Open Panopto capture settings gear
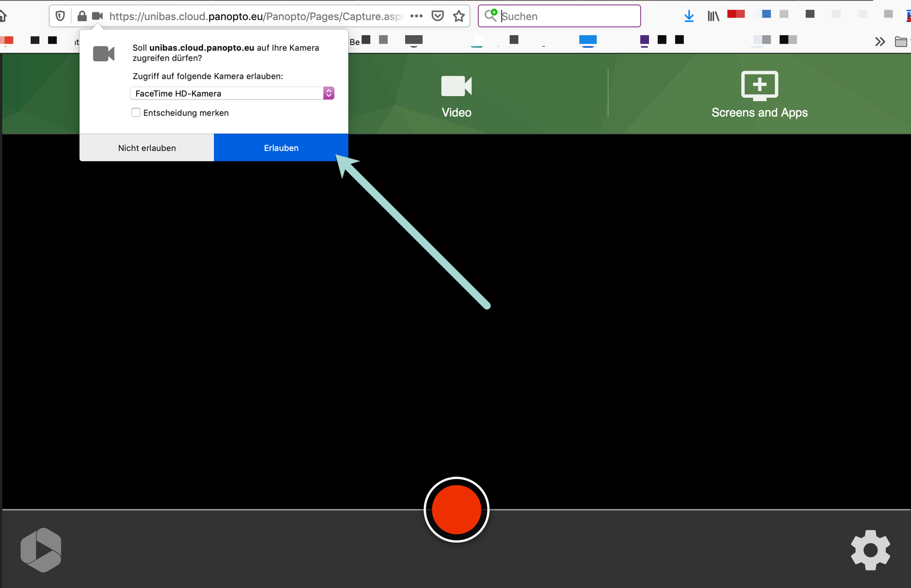Screen dimensions: 911x588 (870, 550)
